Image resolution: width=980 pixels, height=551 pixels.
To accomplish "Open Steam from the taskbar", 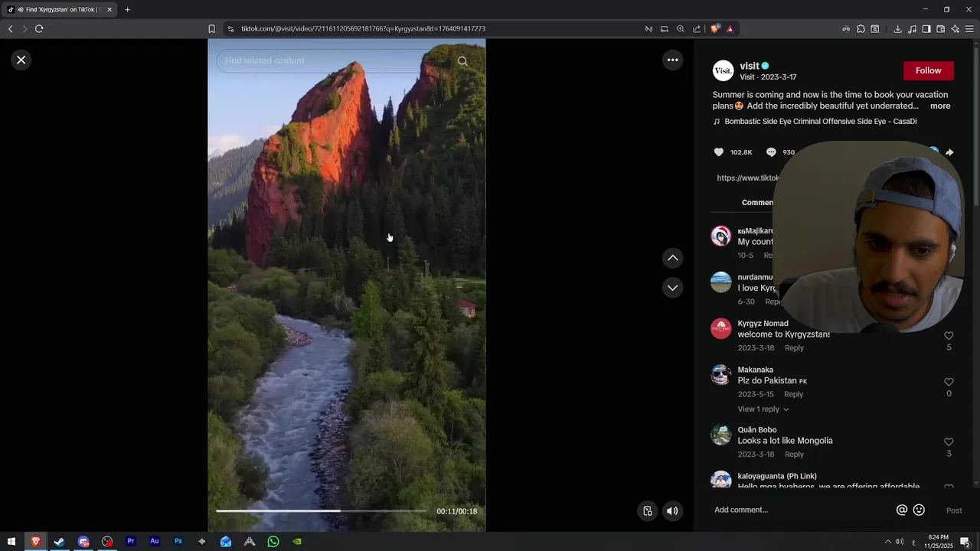I will pyautogui.click(x=59, y=542).
